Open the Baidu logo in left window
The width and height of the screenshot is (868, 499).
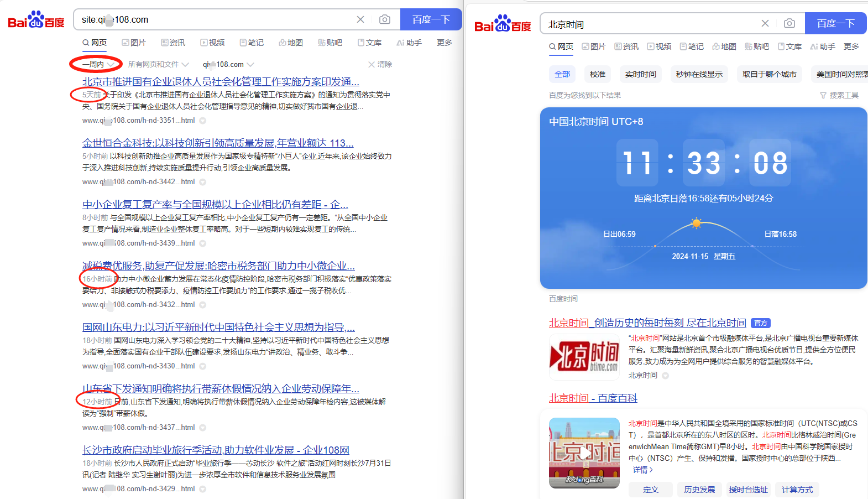pyautogui.click(x=36, y=20)
